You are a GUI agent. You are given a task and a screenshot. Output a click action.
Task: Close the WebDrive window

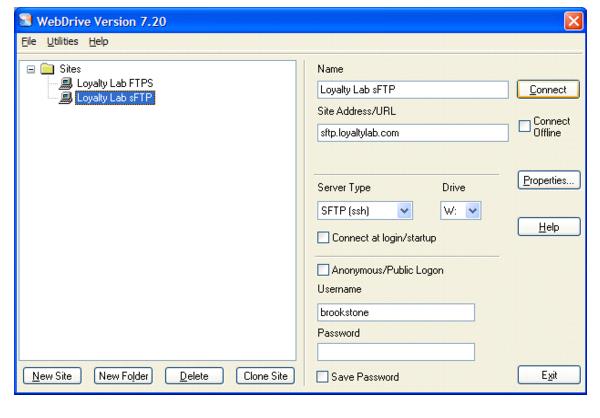(573, 21)
